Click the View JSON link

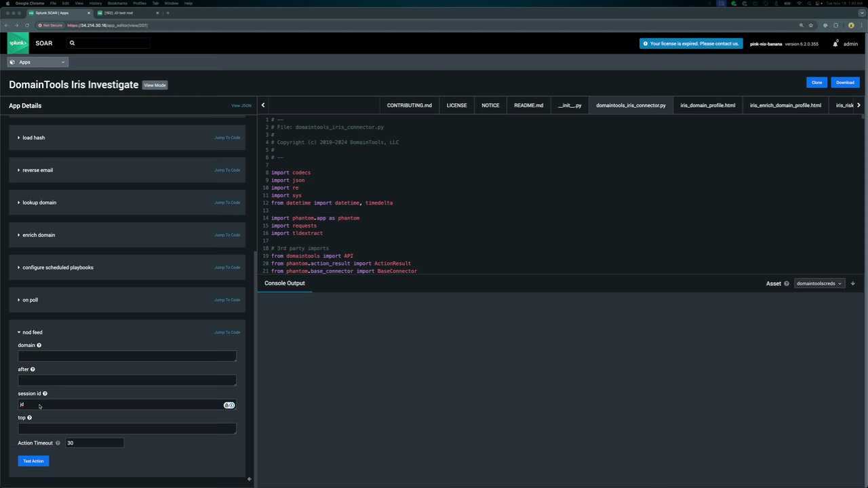(241, 106)
